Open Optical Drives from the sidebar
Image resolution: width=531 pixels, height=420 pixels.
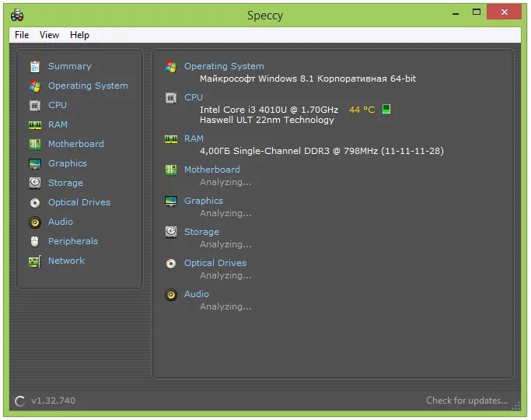[x=79, y=202]
